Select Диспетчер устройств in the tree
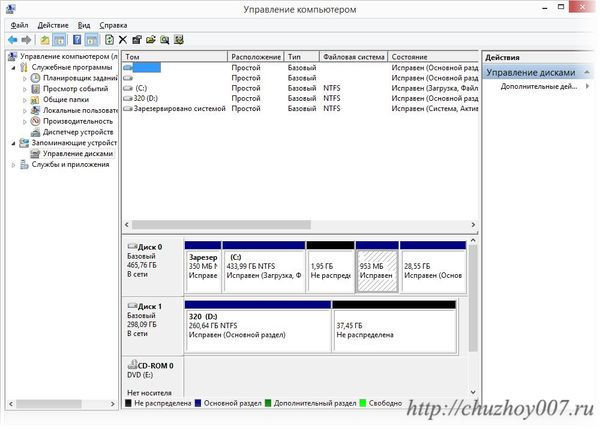The width and height of the screenshot is (600, 429). pos(79,131)
